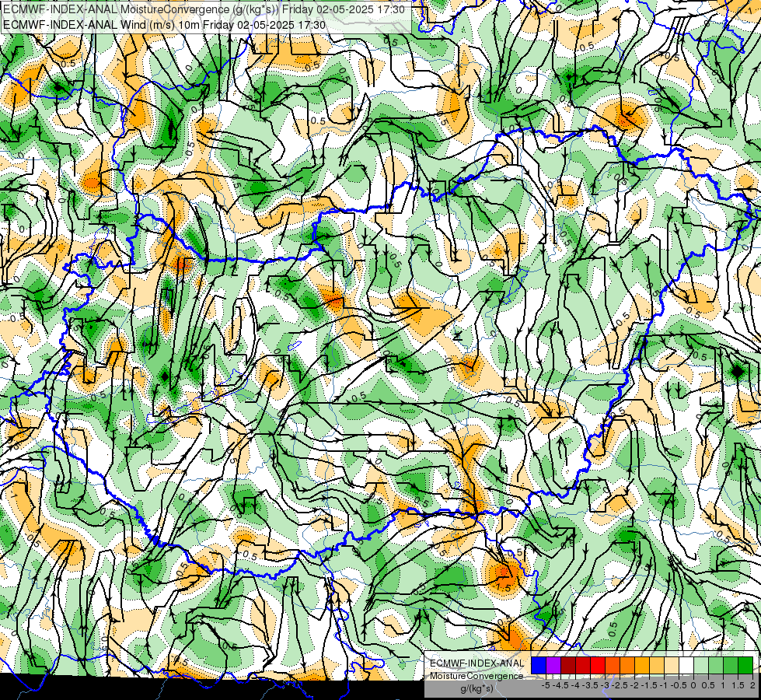Image resolution: width=761 pixels, height=700 pixels.
Task: Click the 'MoistureConvergence (g/(kg*s))' title line
Action: click(x=204, y=9)
